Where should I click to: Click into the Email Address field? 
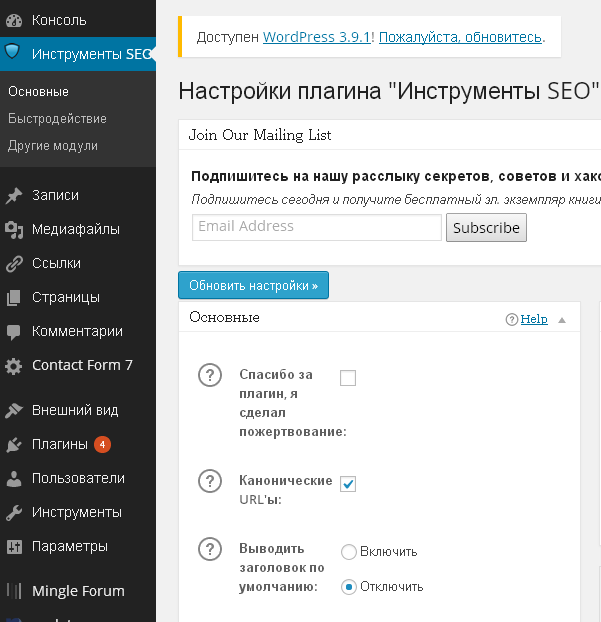tap(316, 227)
